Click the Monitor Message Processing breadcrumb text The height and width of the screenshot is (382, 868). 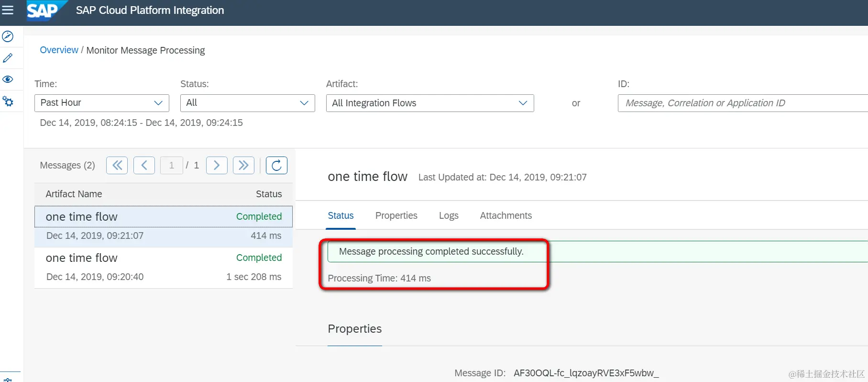tap(145, 50)
